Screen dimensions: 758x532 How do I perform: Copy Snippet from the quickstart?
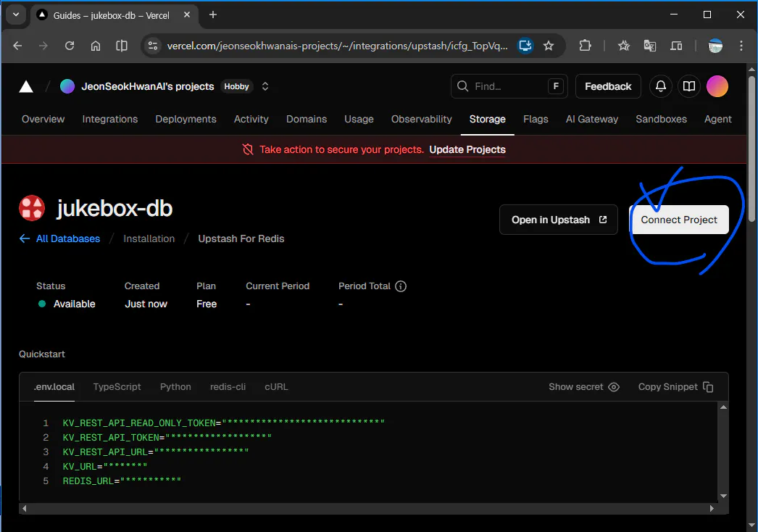pos(675,387)
